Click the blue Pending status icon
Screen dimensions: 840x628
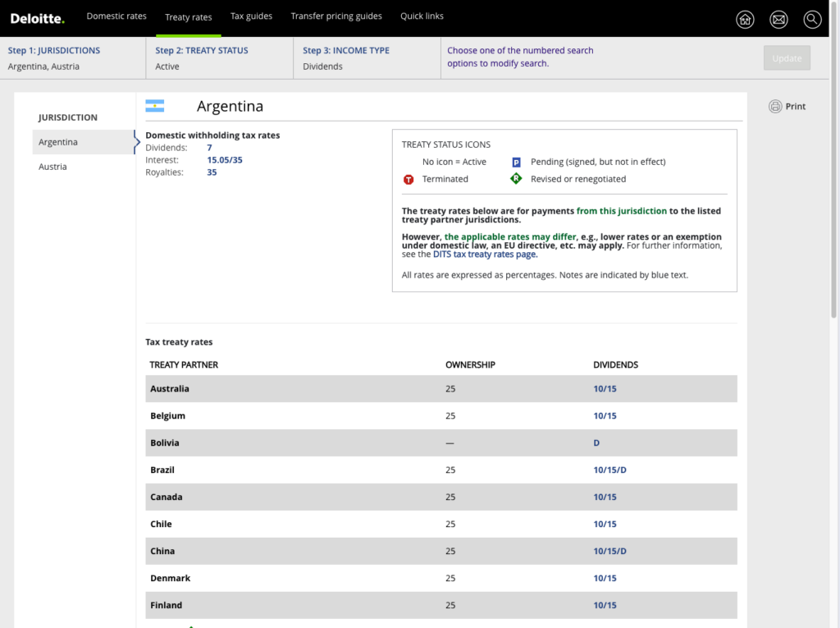tap(516, 162)
